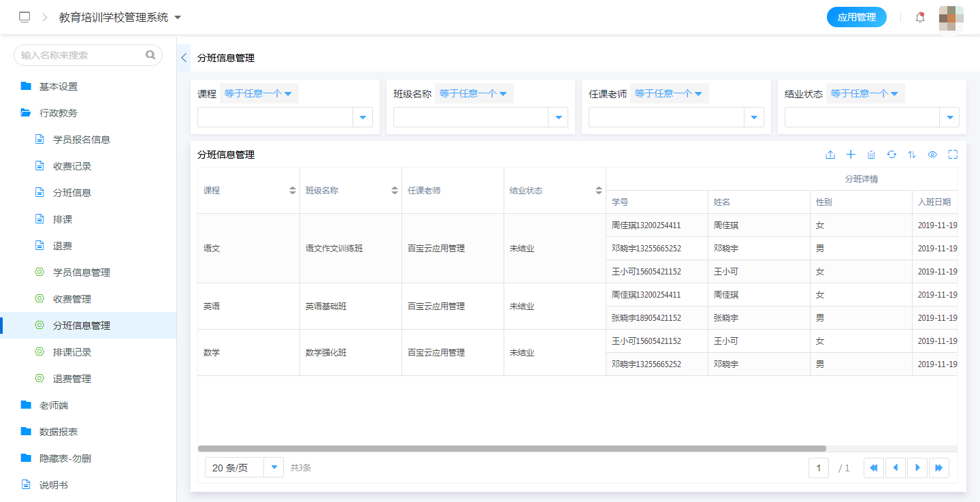Click the eye icon for column visibility
Image resolution: width=980 pixels, height=502 pixels.
pyautogui.click(x=932, y=155)
